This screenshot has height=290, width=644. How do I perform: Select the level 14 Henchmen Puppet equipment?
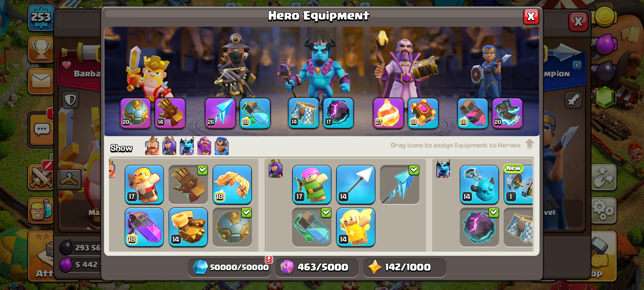point(479,184)
